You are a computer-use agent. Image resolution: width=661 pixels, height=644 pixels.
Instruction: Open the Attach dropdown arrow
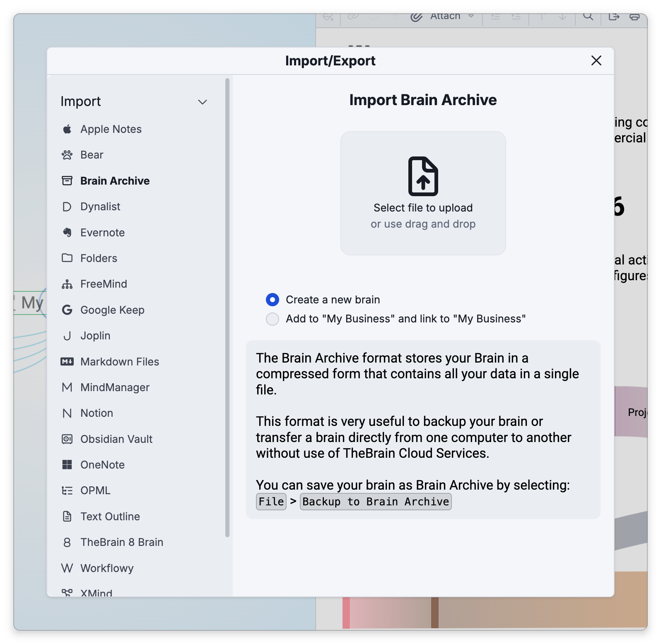click(x=471, y=16)
